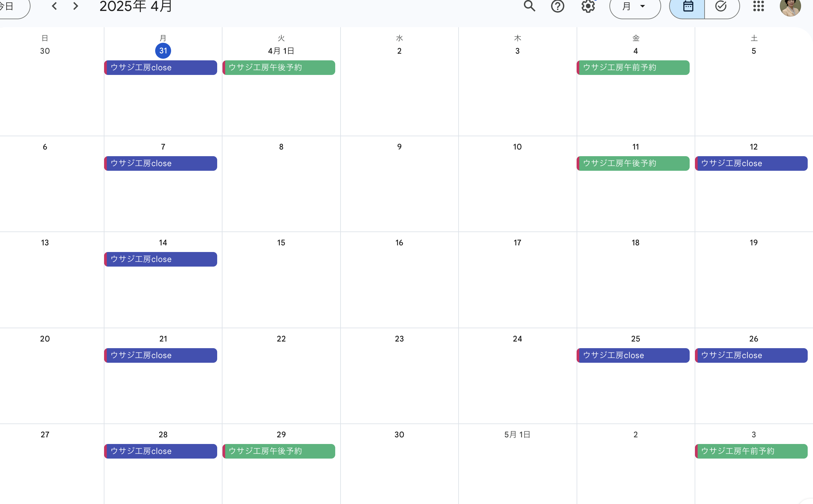Open account profile avatar
This screenshot has height=504, width=813.
[790, 6]
